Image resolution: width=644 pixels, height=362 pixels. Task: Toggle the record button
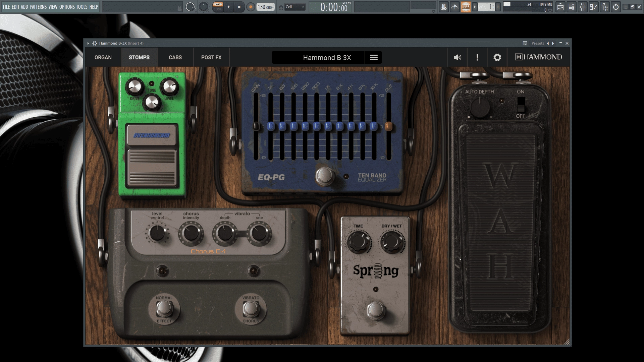click(250, 7)
